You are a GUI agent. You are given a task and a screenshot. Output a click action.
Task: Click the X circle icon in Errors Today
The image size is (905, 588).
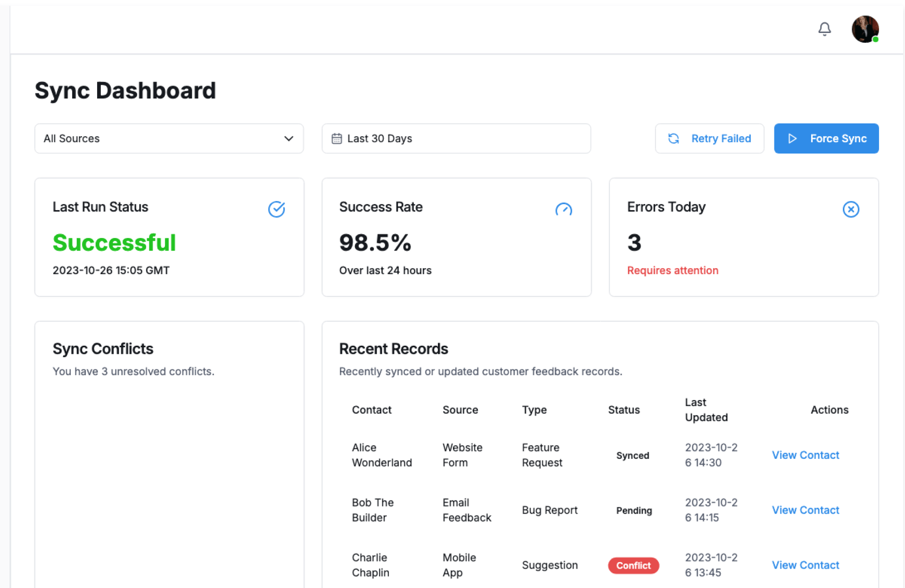point(851,209)
